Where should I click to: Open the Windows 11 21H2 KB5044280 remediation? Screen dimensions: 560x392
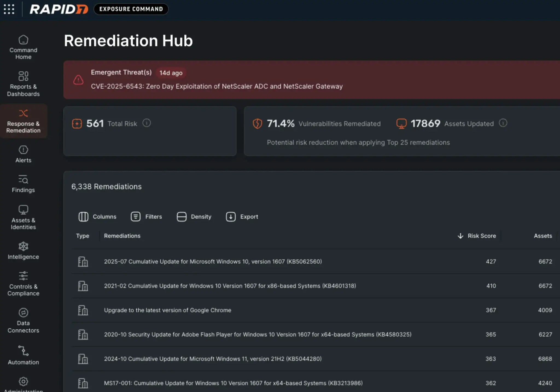tap(213, 359)
